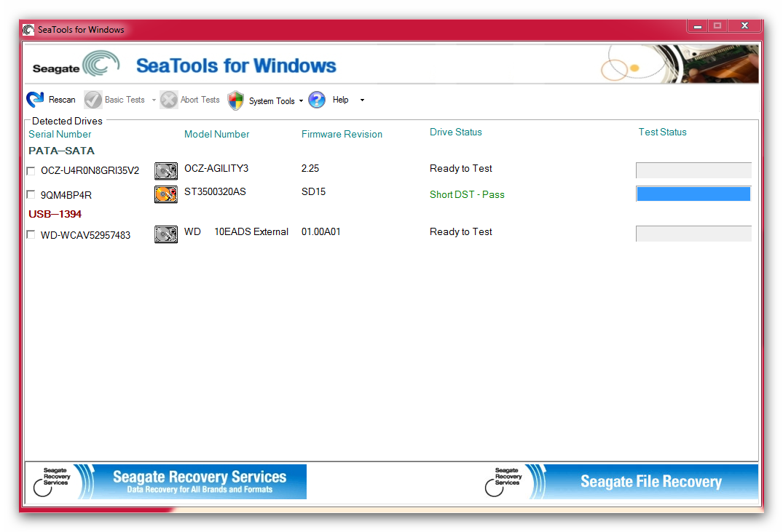Click Ready to Test status for WD drive
This screenshot has height=532, width=783.
461,231
